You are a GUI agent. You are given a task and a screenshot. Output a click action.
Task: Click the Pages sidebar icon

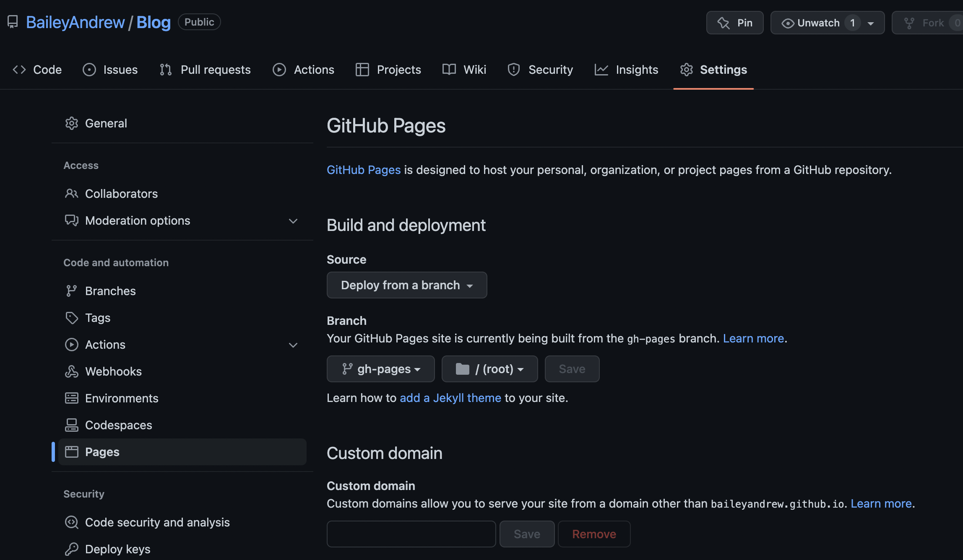pos(71,451)
